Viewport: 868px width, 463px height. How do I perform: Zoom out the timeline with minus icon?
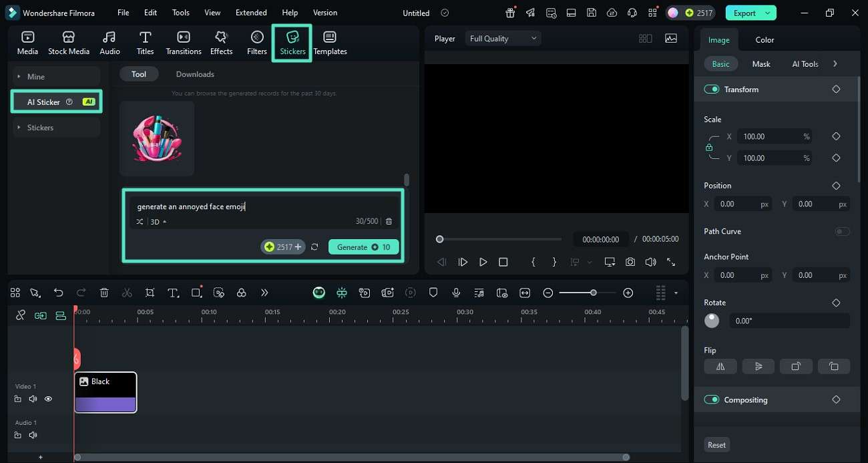[x=548, y=293]
